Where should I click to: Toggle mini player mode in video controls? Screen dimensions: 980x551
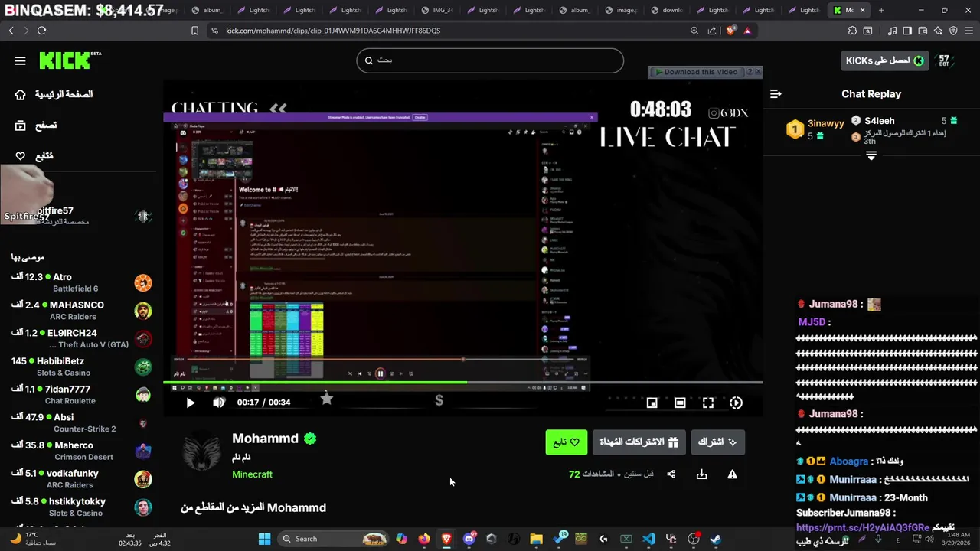click(x=652, y=403)
